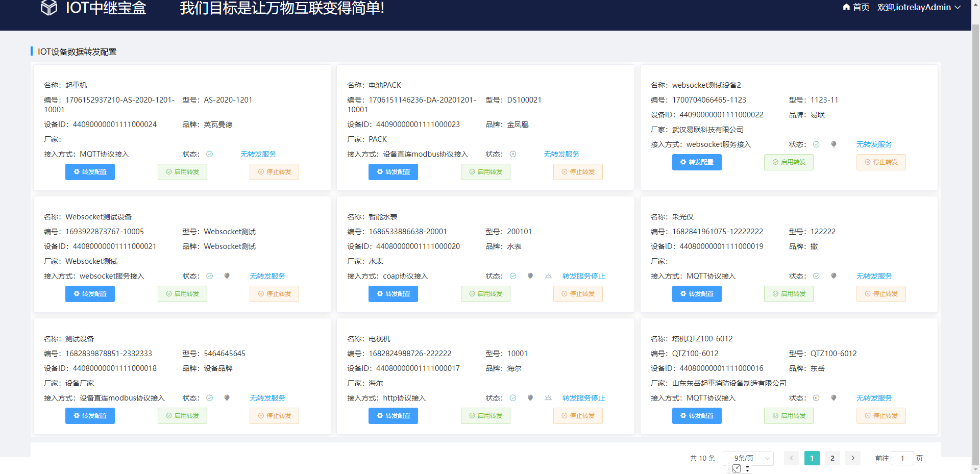
Task: Toggle the bulb indicator on 电视机 card
Action: [530, 397]
